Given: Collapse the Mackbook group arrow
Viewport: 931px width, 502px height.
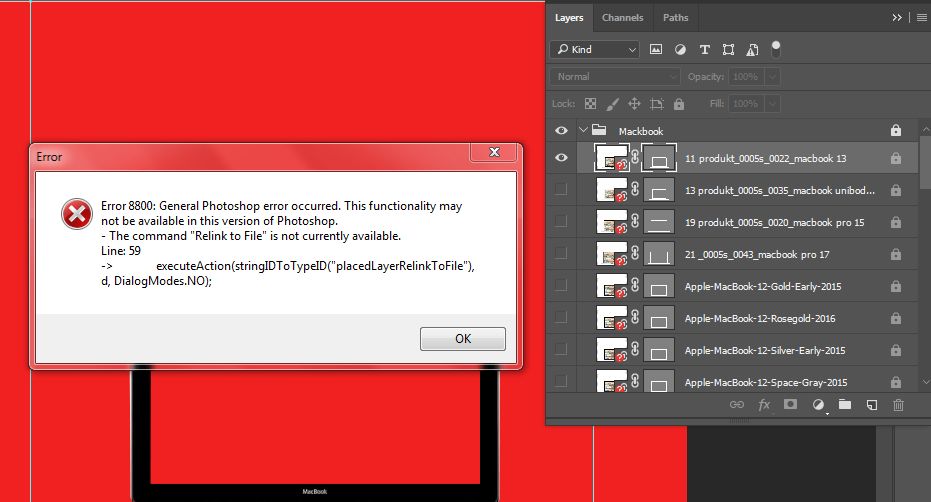Looking at the screenshot, I should (x=583, y=130).
